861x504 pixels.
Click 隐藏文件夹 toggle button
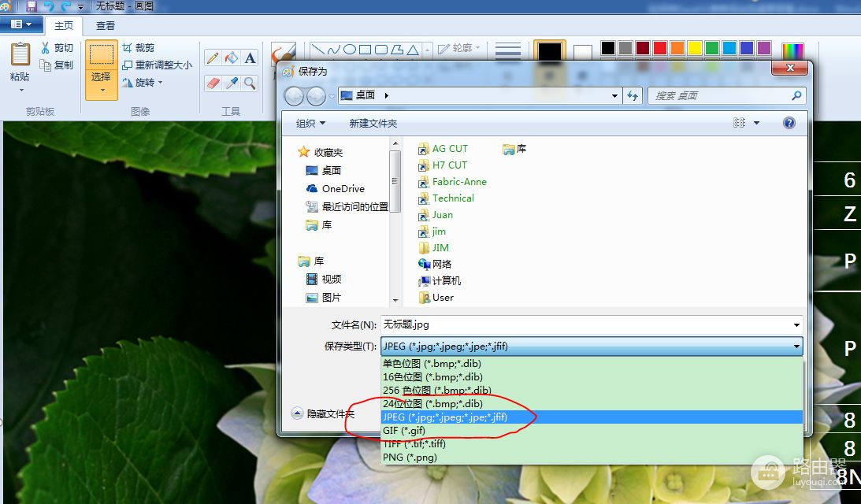[x=323, y=413]
